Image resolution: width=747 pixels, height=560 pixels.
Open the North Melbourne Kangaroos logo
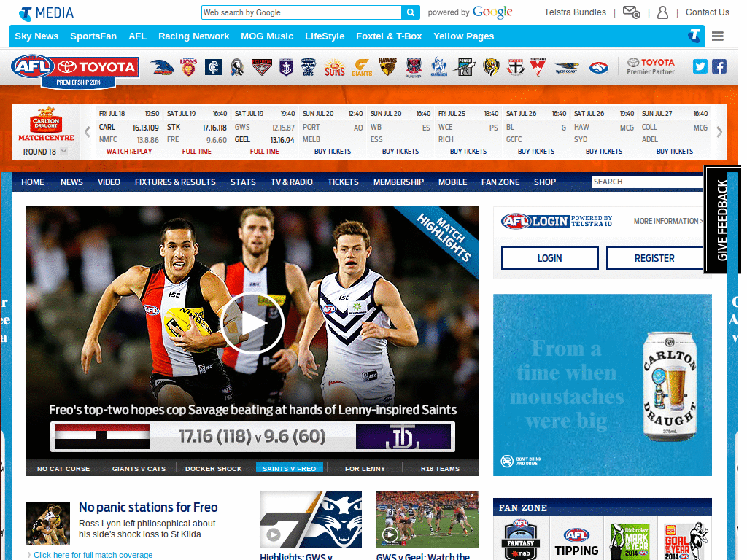438,67
